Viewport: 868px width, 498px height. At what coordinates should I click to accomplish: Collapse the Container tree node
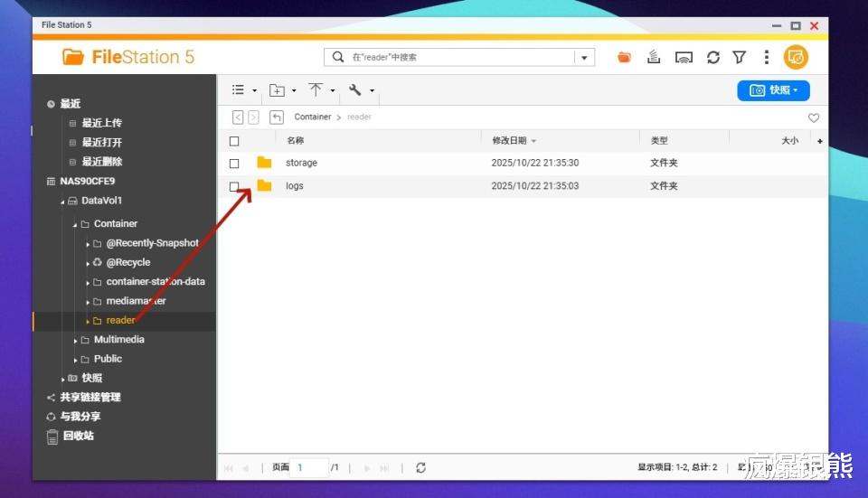coord(75,225)
